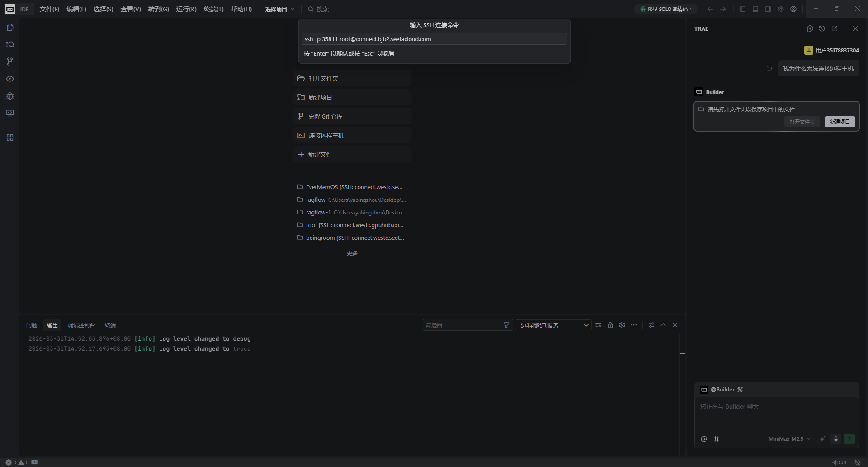
Task: Open the 远程隧道服务 output channel dropdown
Action: pos(553,325)
